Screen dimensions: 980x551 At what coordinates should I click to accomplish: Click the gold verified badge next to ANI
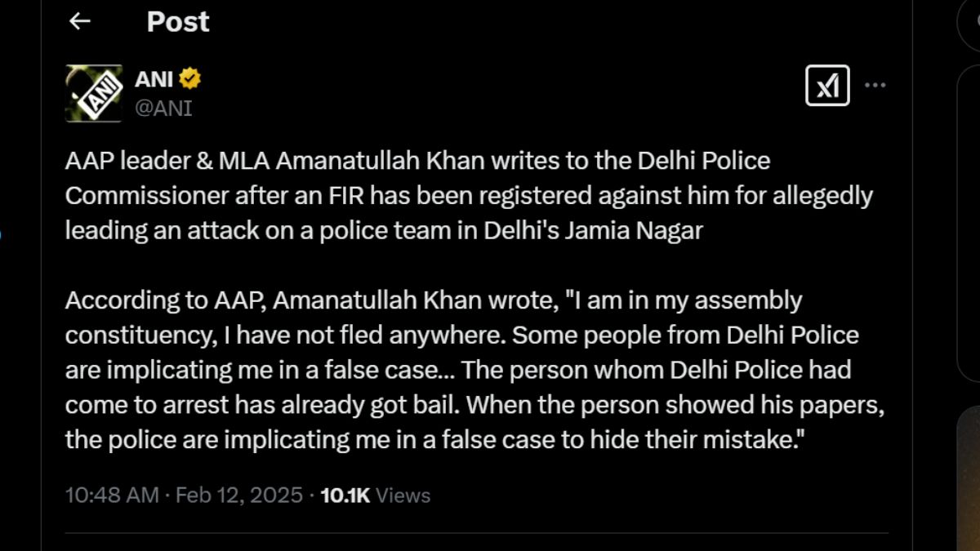190,79
